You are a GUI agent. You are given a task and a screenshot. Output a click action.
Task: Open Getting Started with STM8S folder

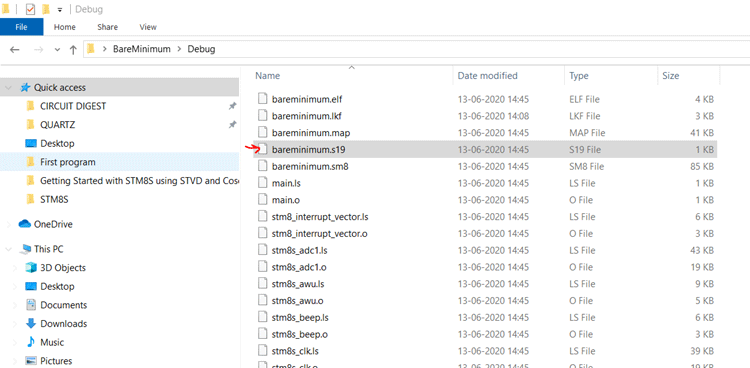pos(139,181)
